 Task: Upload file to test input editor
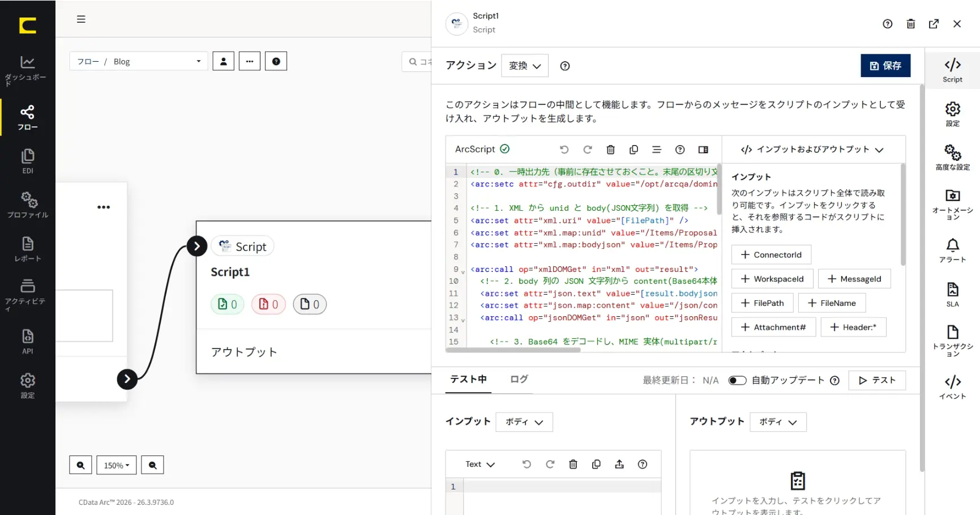click(619, 464)
